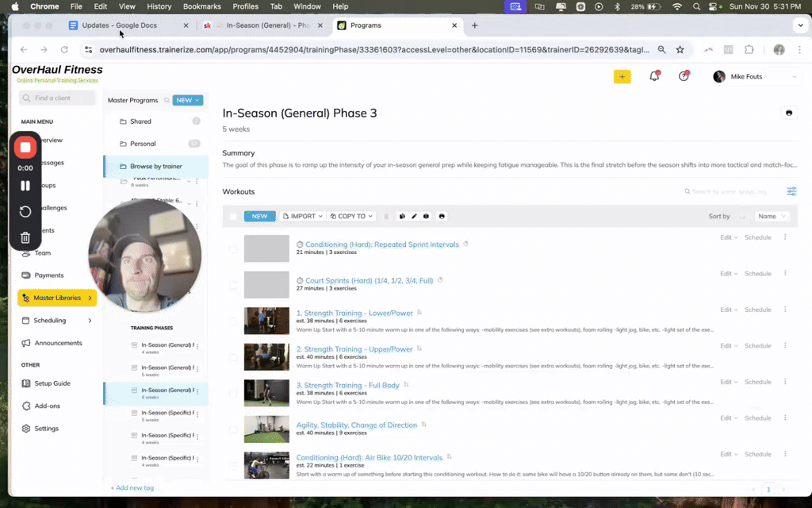Toggle the select-all workouts checkbox
Image resolution: width=812 pixels, height=508 pixels.
(x=233, y=217)
